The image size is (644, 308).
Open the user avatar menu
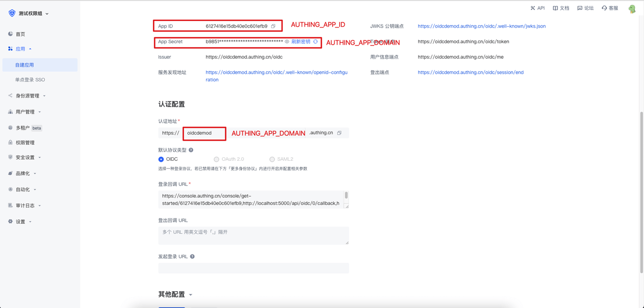pos(632,9)
